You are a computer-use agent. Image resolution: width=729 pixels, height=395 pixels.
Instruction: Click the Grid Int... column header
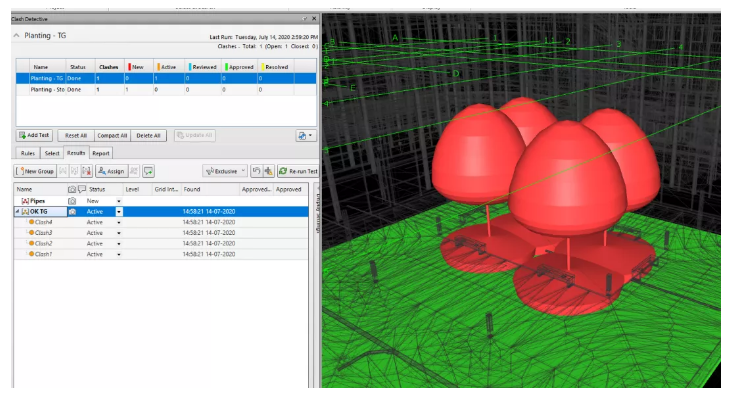(166, 190)
